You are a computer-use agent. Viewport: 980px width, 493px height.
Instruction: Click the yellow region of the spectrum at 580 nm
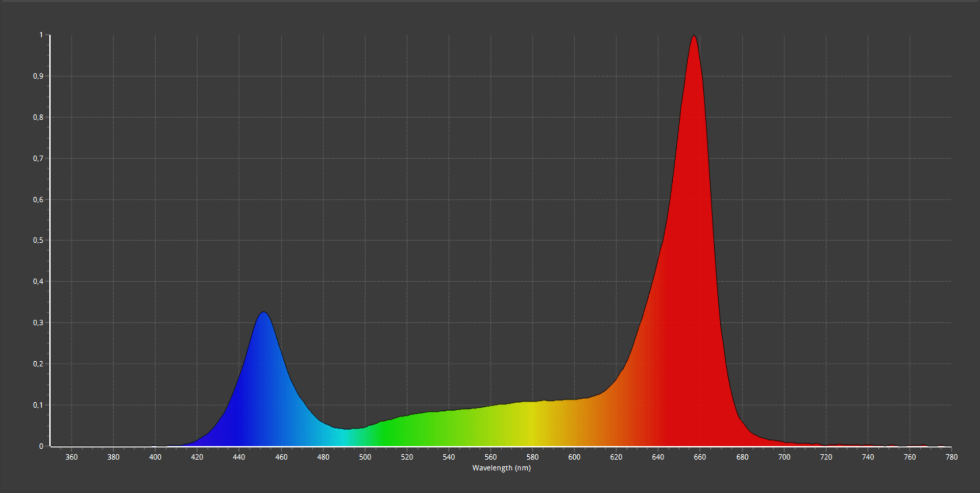(532, 427)
